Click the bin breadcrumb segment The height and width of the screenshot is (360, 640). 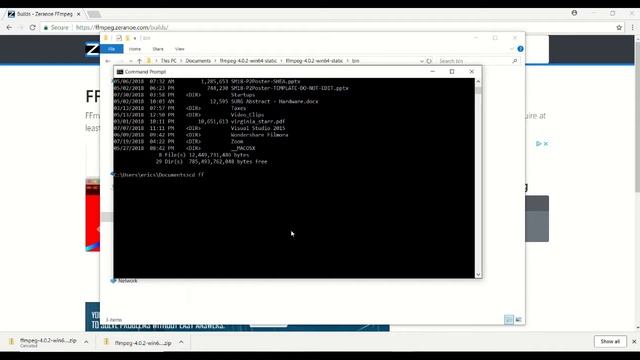pos(356,61)
